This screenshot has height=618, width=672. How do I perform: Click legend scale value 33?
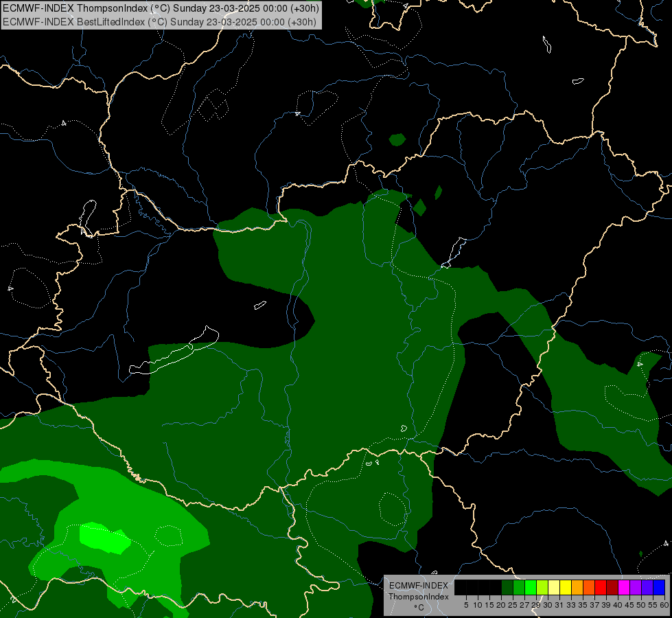pos(571,605)
